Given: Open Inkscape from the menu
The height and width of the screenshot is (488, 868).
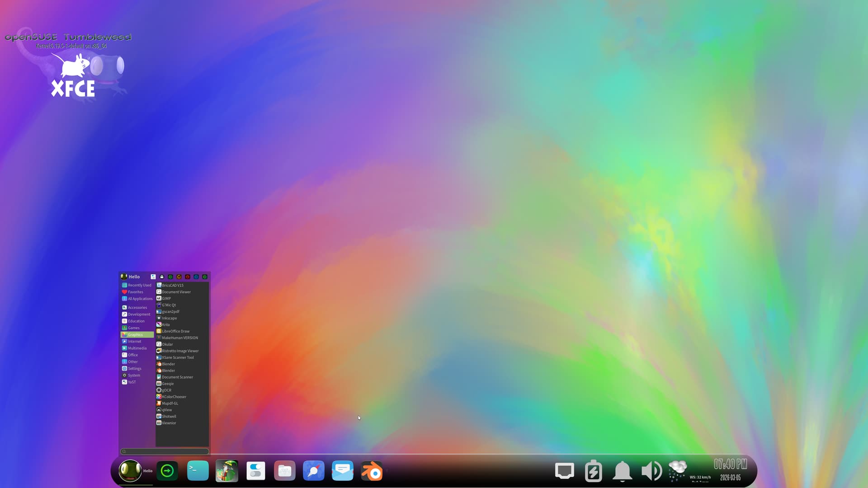Looking at the screenshot, I should [169, 318].
